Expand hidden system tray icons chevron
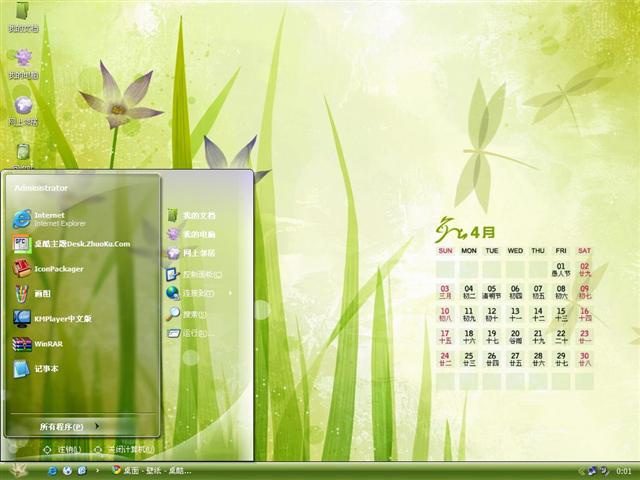The height and width of the screenshot is (480, 640). 582,471
